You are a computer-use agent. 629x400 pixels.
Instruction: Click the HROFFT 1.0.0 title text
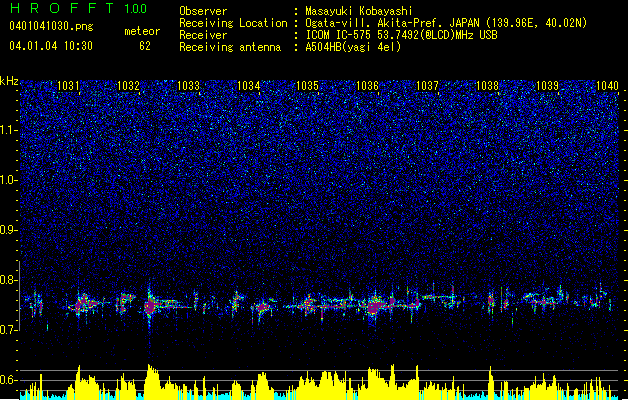(x=78, y=8)
